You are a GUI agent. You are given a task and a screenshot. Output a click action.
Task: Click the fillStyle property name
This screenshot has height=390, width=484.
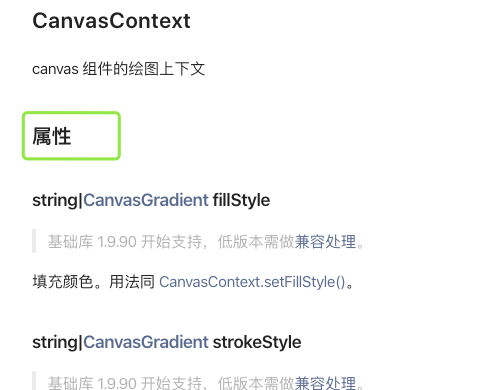pos(241,200)
